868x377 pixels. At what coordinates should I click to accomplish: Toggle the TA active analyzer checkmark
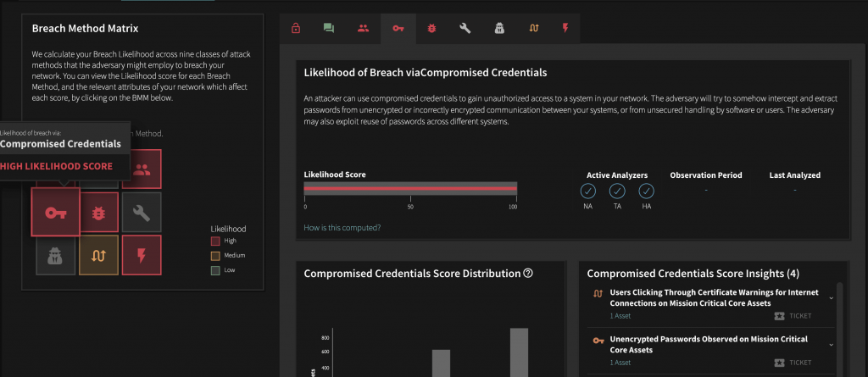coord(617,191)
